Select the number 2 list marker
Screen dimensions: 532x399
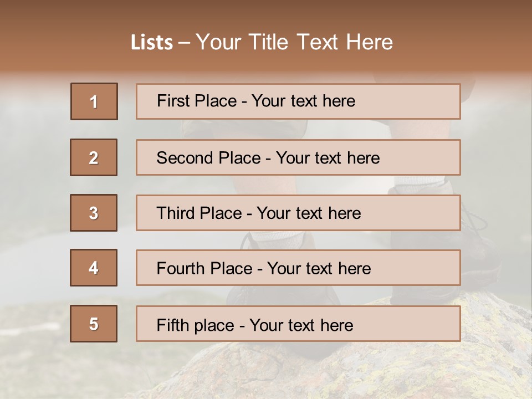click(94, 157)
